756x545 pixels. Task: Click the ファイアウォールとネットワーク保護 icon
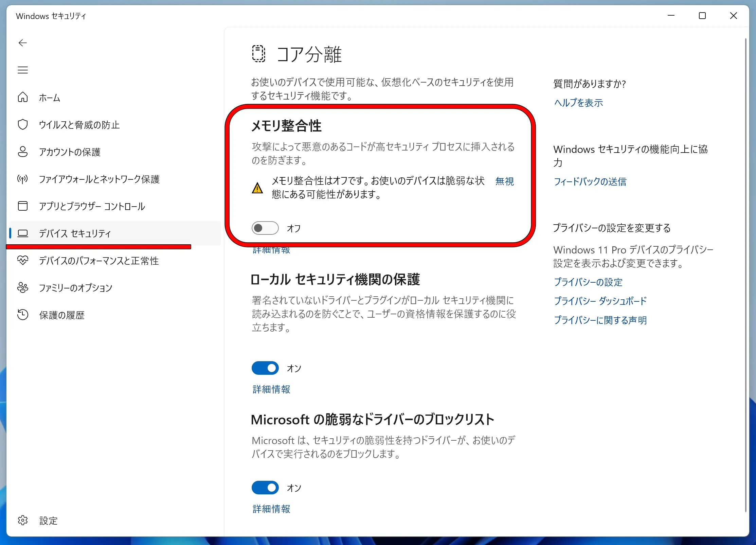[x=22, y=179]
